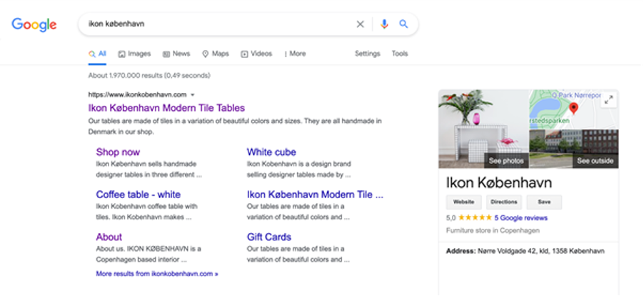Start voice search with the microphone icon
The width and height of the screenshot is (644, 296).
pyautogui.click(x=384, y=24)
